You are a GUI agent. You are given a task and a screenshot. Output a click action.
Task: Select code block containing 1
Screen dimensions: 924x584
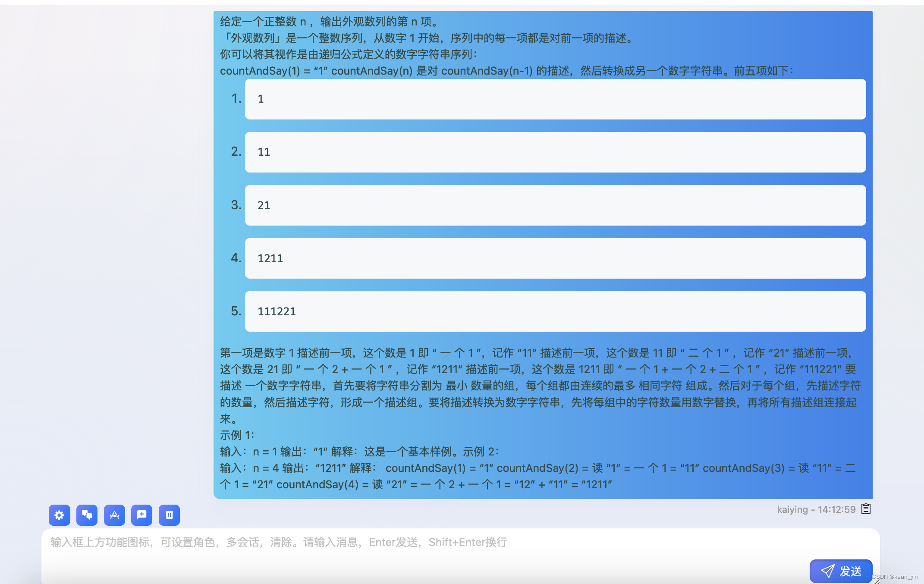(555, 99)
